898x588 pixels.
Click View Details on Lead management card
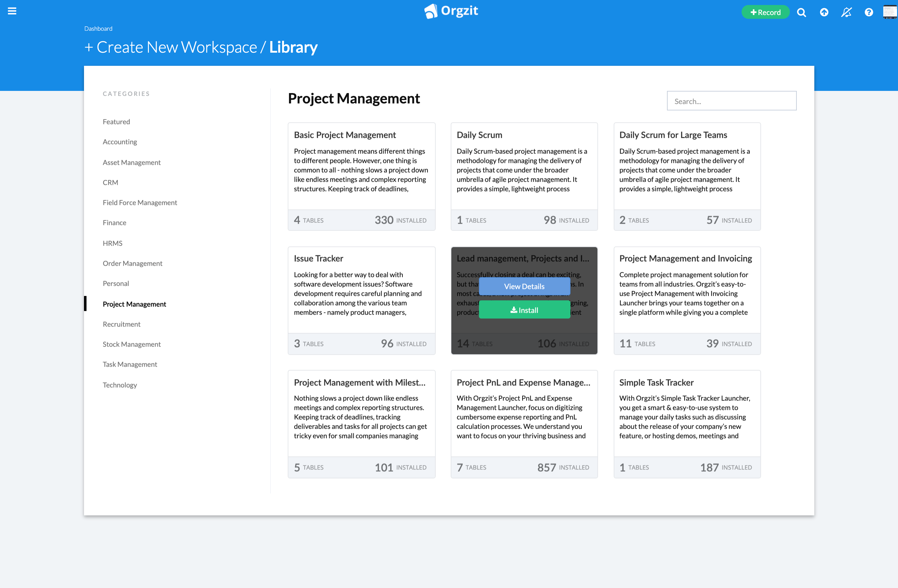524,286
